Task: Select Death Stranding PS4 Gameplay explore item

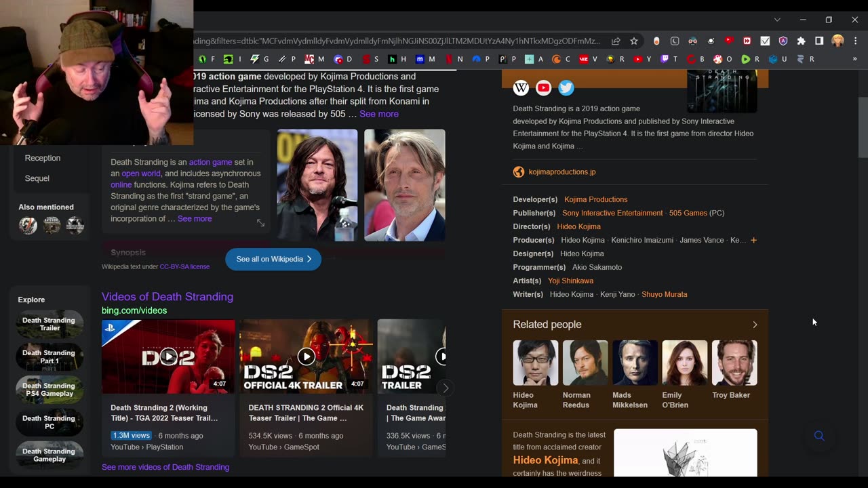Action: click(49, 390)
